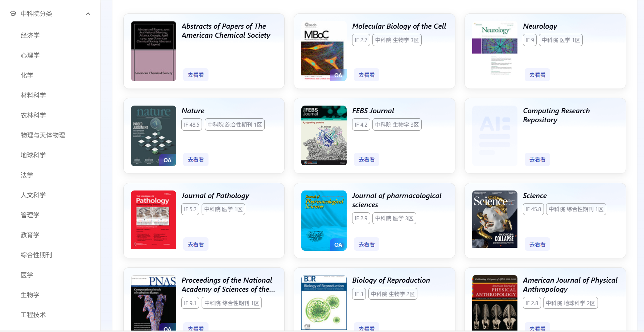Click 去看看 for Journal of pharmacological sciences

[367, 244]
